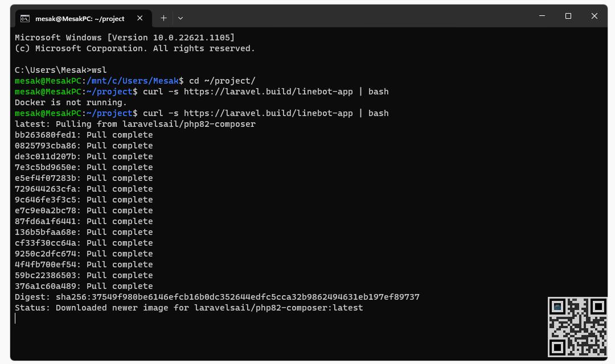
Task: Close the Windows Terminal window
Action: tap(594, 16)
